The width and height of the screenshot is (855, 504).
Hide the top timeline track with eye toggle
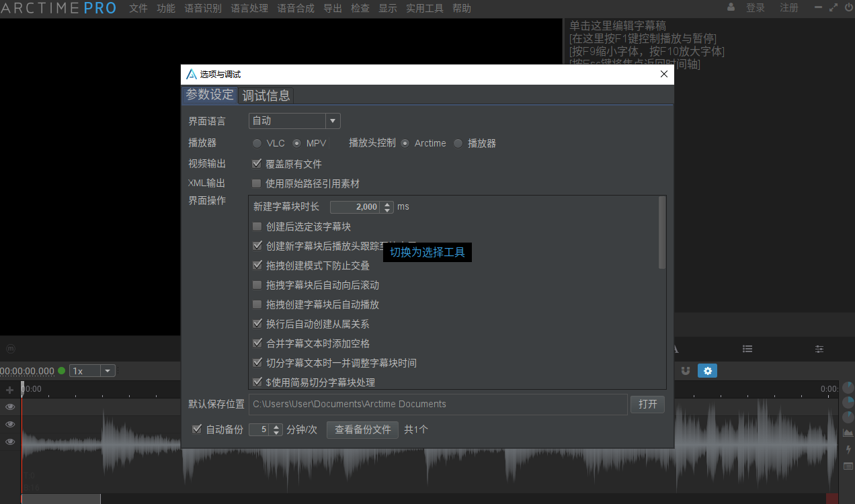pos(10,407)
